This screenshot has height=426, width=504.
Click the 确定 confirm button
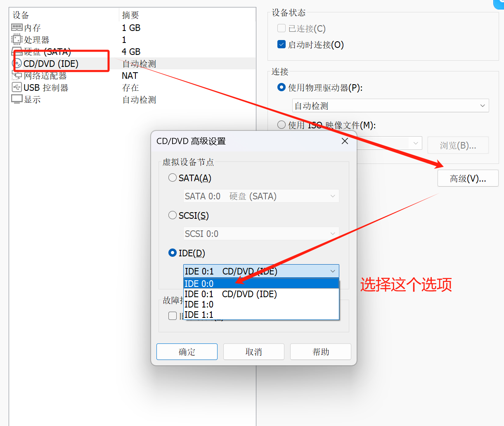187,352
